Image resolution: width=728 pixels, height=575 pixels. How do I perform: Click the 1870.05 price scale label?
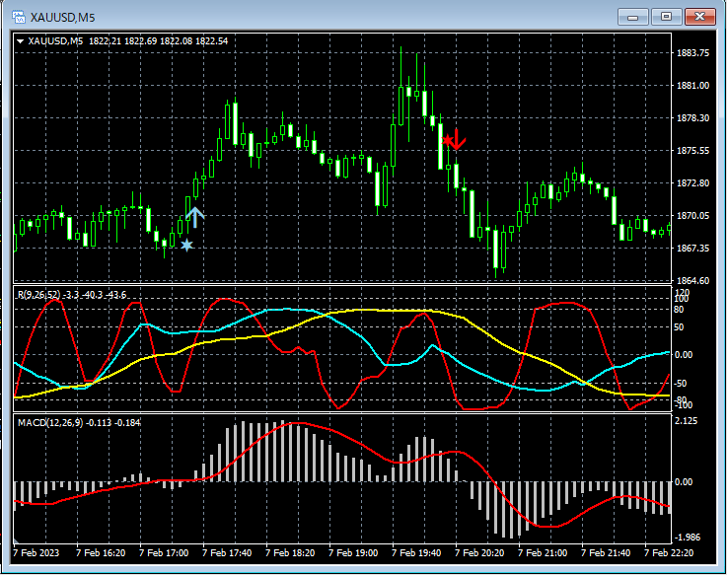point(692,215)
